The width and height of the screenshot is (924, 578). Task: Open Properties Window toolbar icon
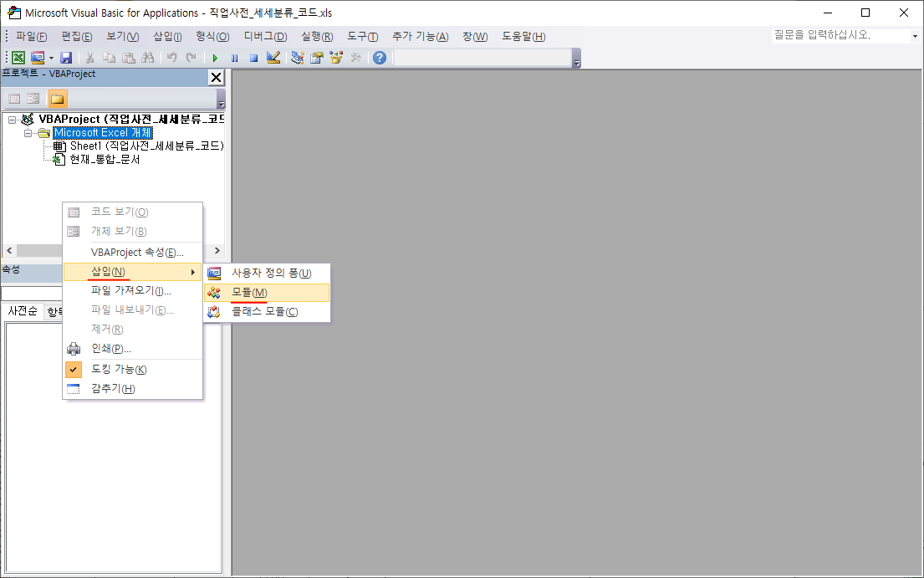[317, 58]
